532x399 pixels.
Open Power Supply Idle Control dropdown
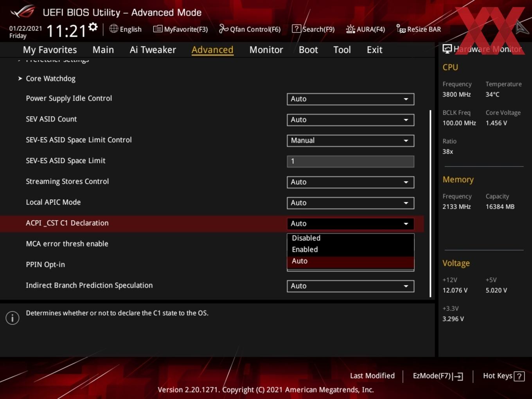click(350, 99)
